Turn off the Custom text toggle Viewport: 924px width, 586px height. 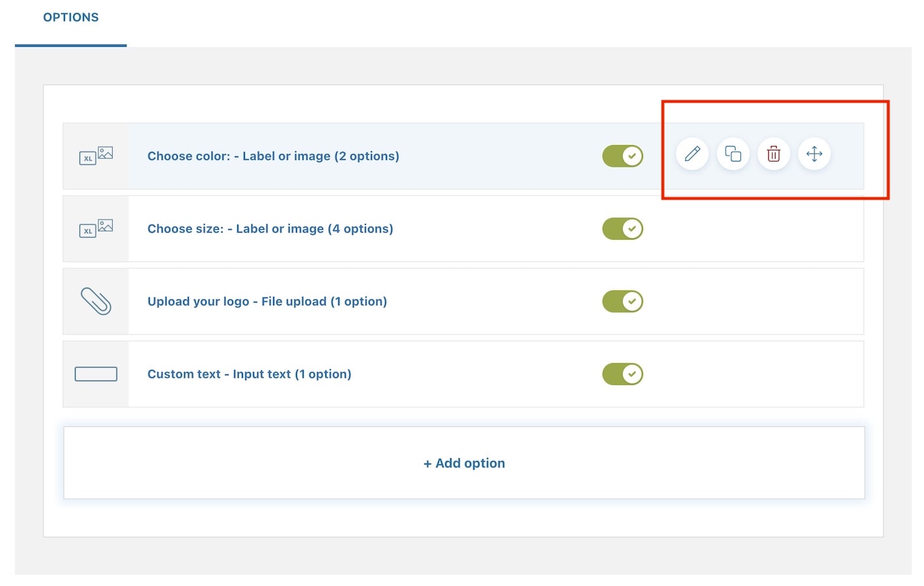(x=622, y=374)
